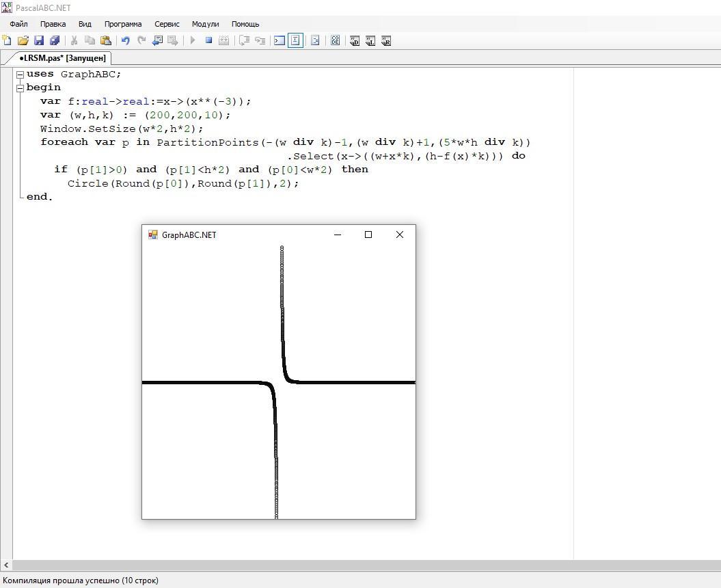Maximize the GraphABC.NET window

coord(368,235)
